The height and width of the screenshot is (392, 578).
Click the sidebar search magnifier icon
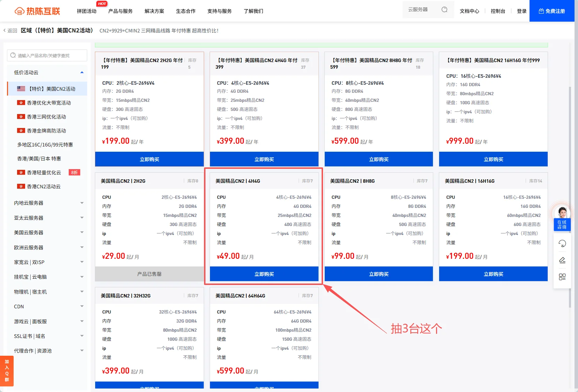click(13, 55)
